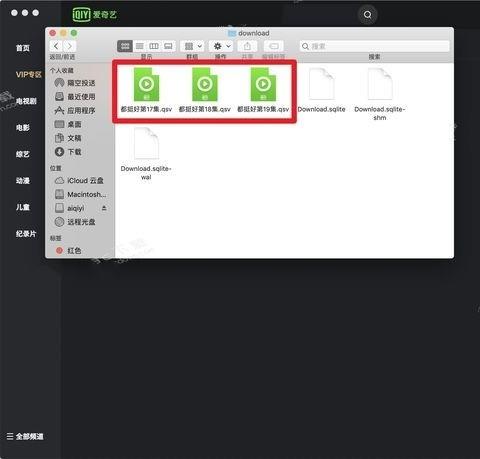Select 应用程序 in Finder sidebar
Screen dimensions: 480x459
[75, 110]
